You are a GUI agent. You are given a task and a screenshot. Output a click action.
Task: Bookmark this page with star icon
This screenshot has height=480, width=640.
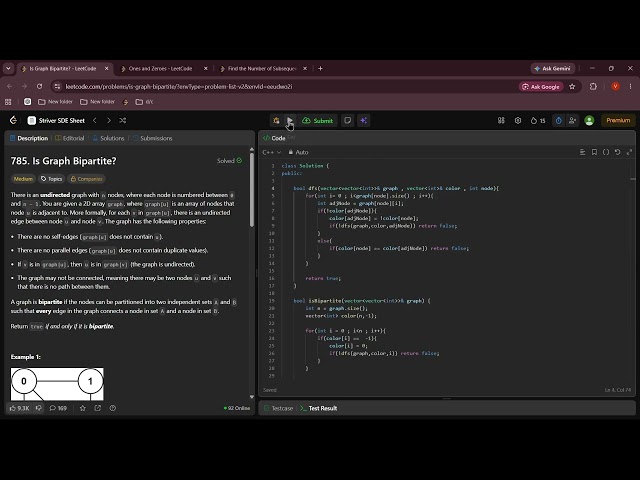tap(572, 87)
